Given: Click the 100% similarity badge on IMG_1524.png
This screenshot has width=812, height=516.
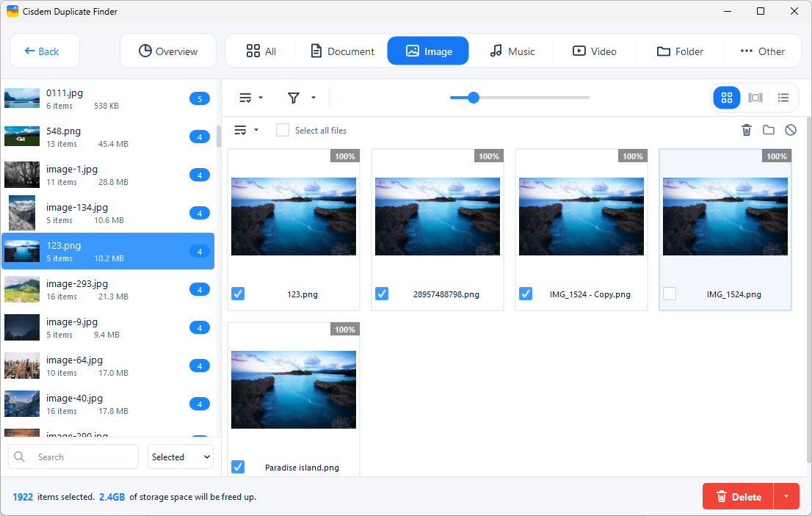Looking at the screenshot, I should tap(776, 156).
